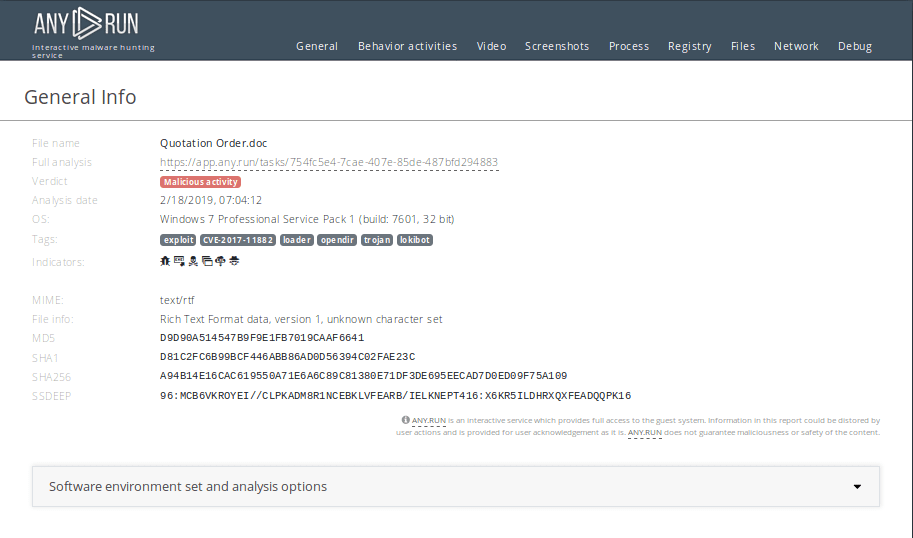
Task: Click the CVE-2017-11882 tag
Action: [237, 240]
